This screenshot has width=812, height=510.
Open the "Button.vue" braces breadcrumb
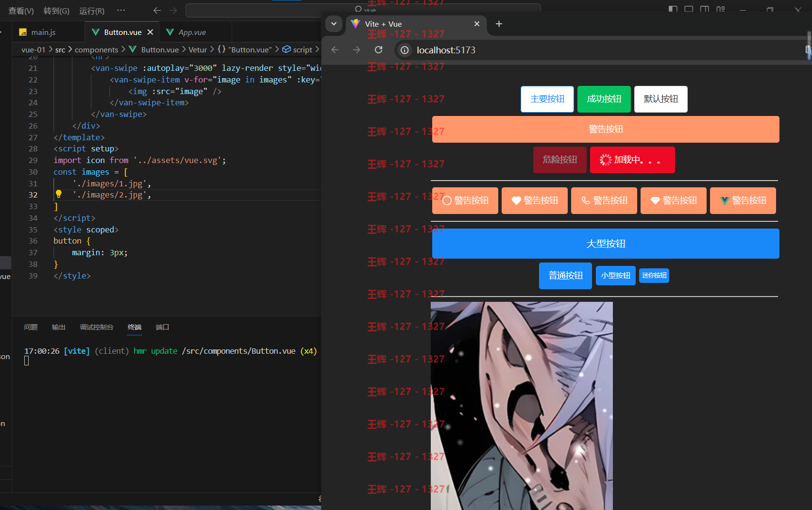coord(244,49)
